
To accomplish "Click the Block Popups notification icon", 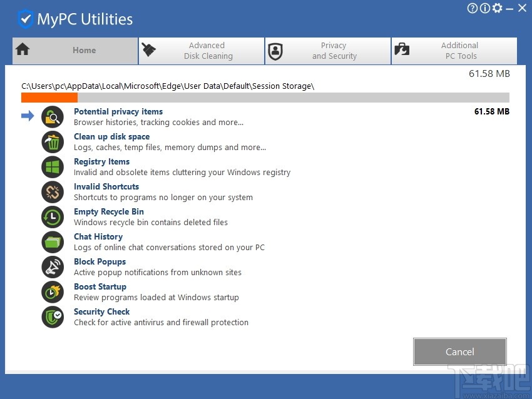I will (53, 267).
